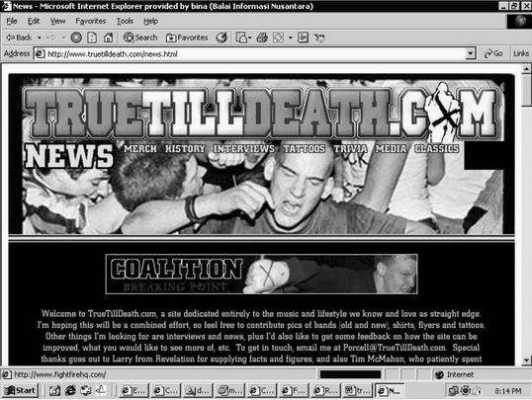The height and width of the screenshot is (400, 532).
Task: Open the Tools menu
Action: point(125,21)
